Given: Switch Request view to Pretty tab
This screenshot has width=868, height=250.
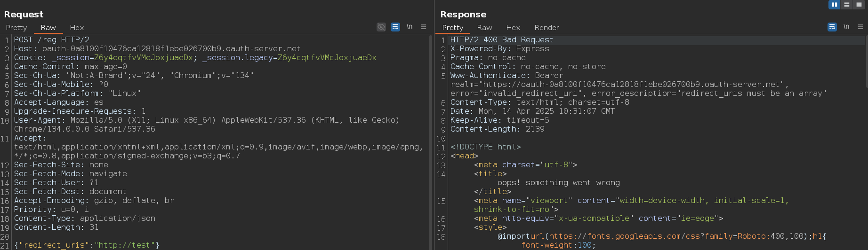Looking at the screenshot, I should [16, 28].
